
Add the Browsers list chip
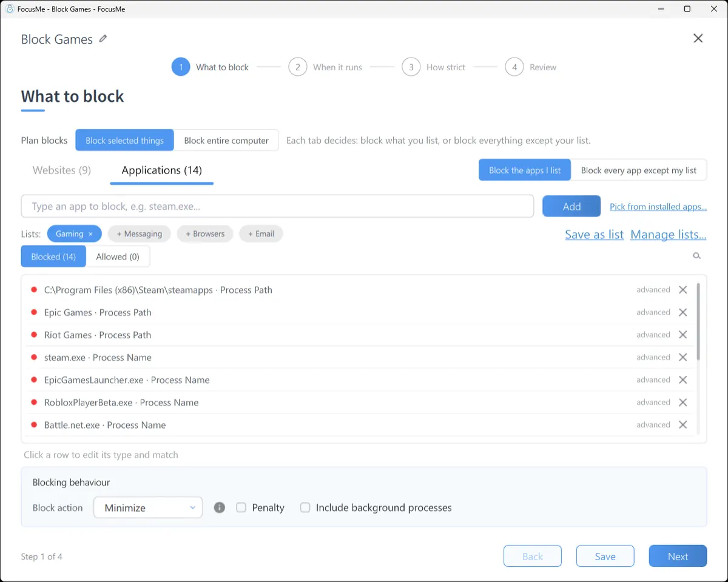[205, 234]
